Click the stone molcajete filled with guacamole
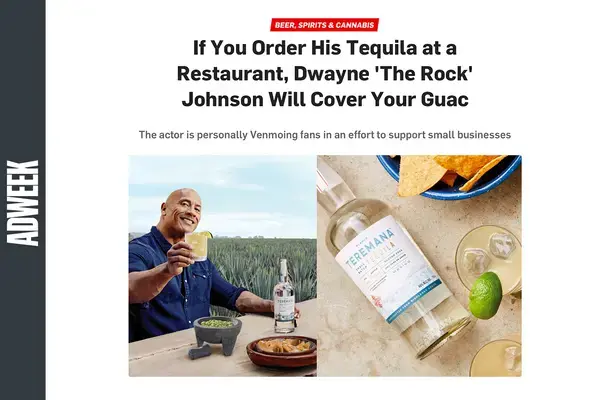600x400 pixels. click(217, 331)
